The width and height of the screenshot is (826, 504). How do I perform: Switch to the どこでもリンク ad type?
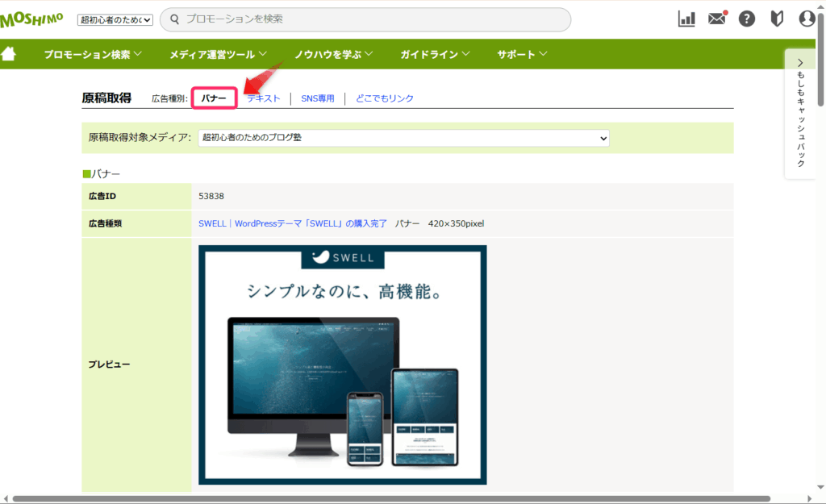click(385, 98)
